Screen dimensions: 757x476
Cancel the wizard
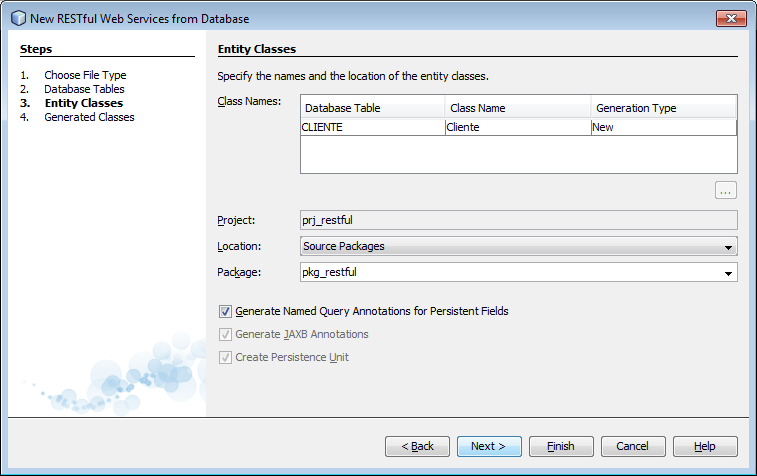point(633,446)
